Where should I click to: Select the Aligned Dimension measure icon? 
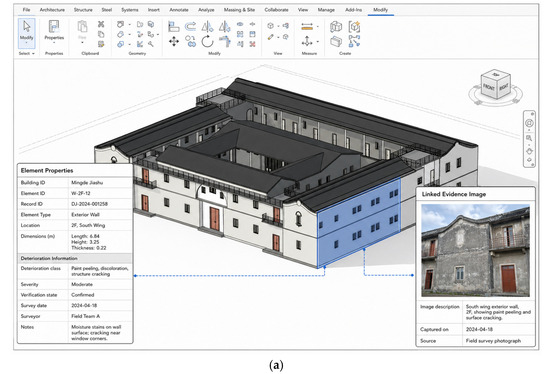pyautogui.click(x=307, y=26)
